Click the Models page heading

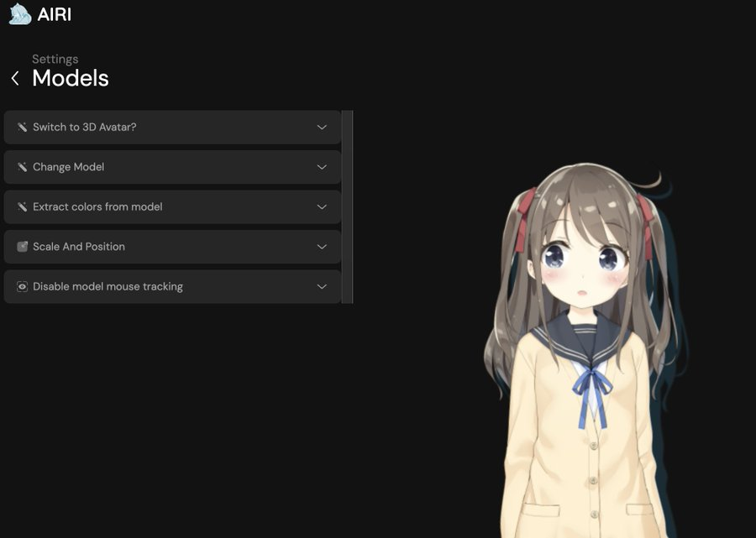tap(71, 78)
